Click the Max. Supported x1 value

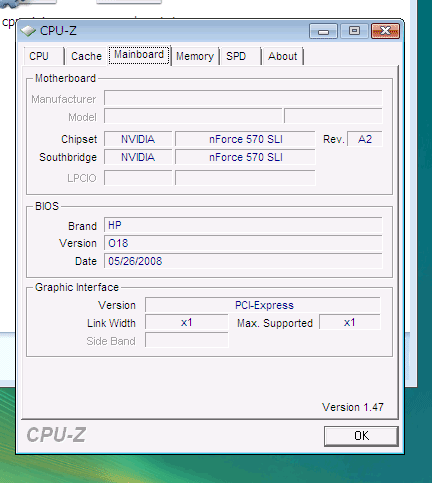coord(350,322)
